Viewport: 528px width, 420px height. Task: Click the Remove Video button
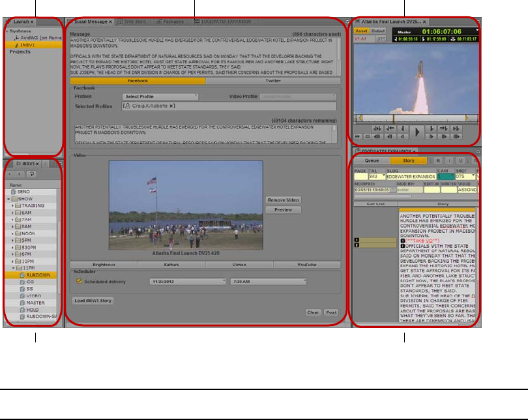pyautogui.click(x=283, y=200)
